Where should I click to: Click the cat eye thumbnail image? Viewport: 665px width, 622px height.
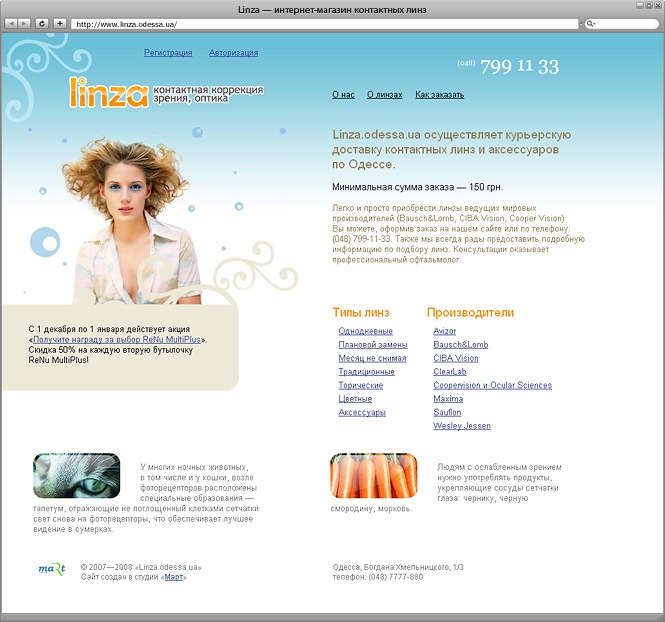coord(76,475)
